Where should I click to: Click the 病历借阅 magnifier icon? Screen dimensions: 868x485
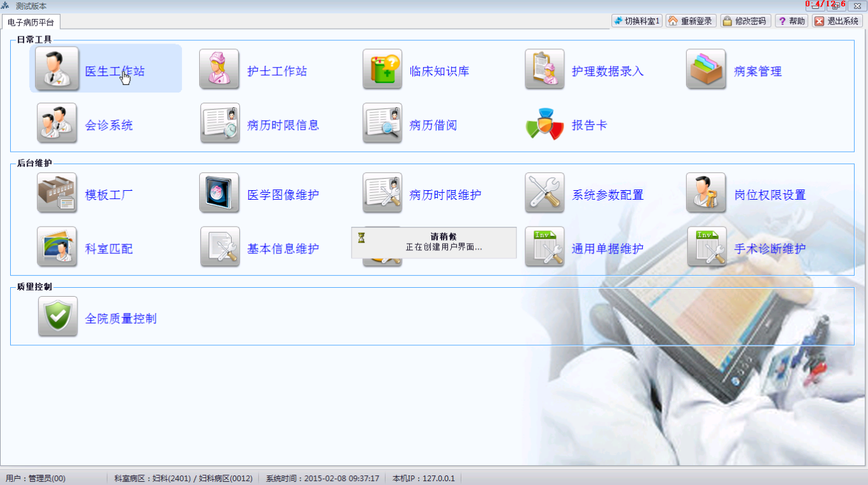(x=382, y=123)
